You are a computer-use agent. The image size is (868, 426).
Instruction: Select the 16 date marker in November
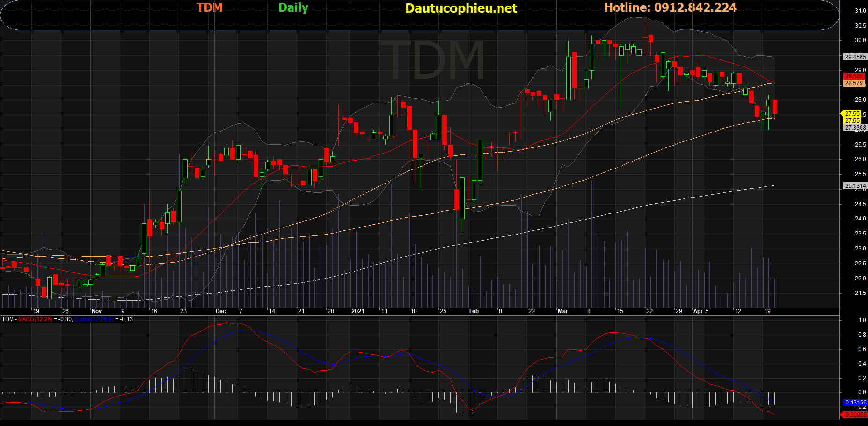pos(154,311)
